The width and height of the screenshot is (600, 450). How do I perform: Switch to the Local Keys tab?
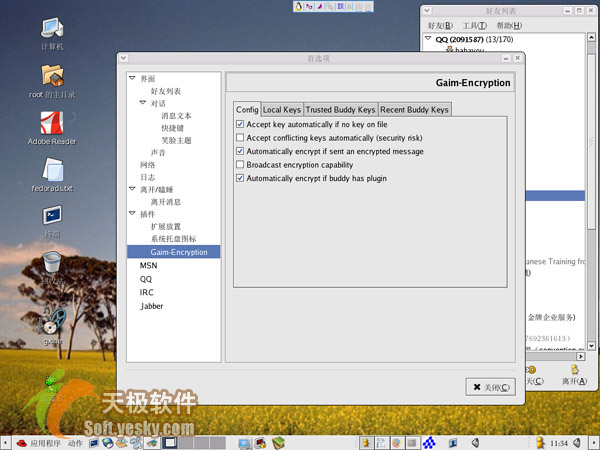tap(281, 109)
